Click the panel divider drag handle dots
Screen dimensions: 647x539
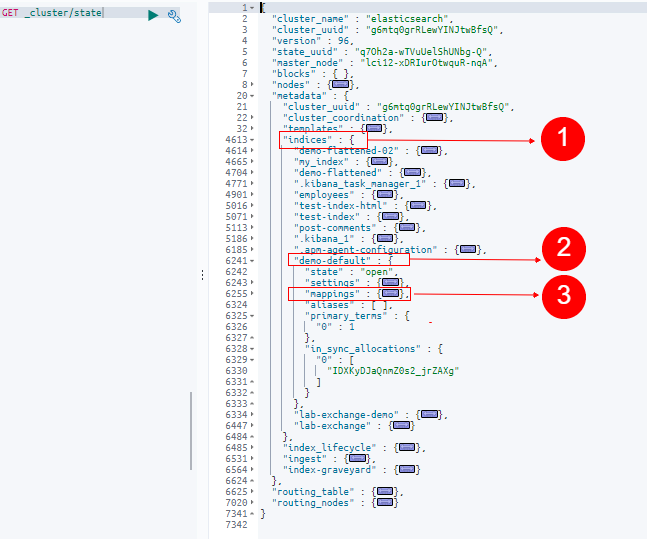coord(202,275)
